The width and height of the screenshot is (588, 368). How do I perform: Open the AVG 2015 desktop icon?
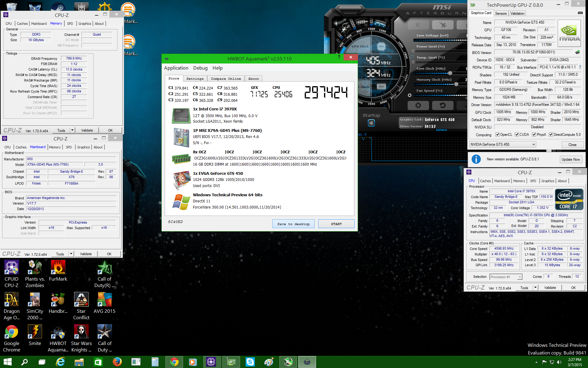(105, 303)
